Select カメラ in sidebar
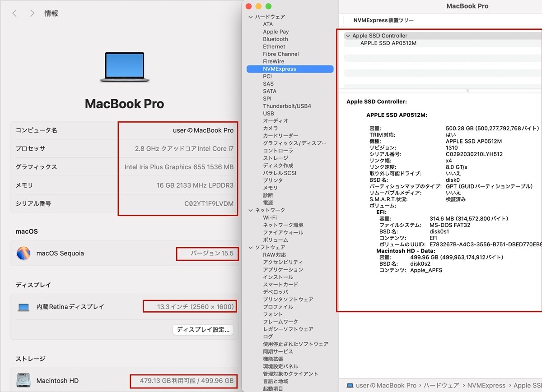 (271, 129)
